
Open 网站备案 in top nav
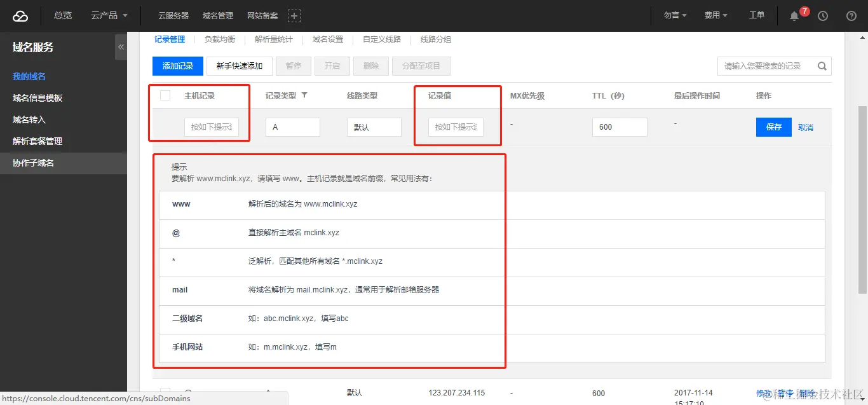(262, 15)
